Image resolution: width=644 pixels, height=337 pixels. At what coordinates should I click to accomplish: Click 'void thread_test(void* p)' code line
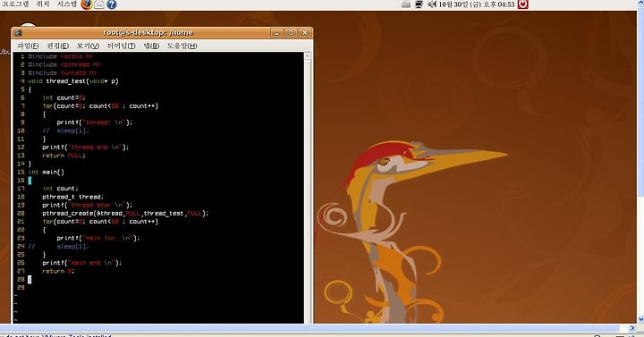(73, 80)
